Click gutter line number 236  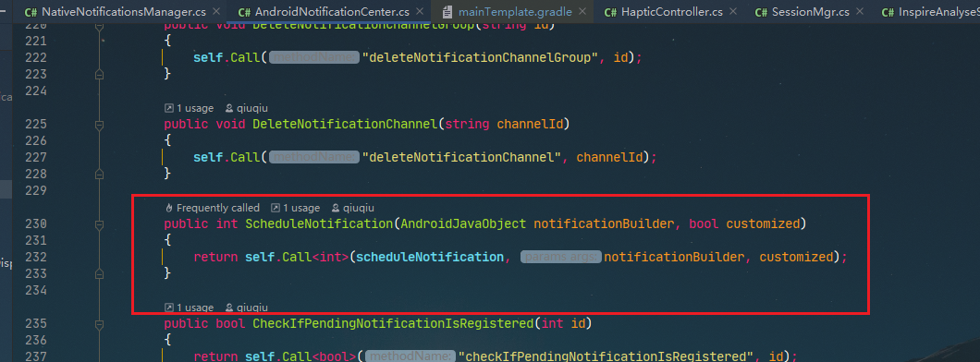pos(36,340)
